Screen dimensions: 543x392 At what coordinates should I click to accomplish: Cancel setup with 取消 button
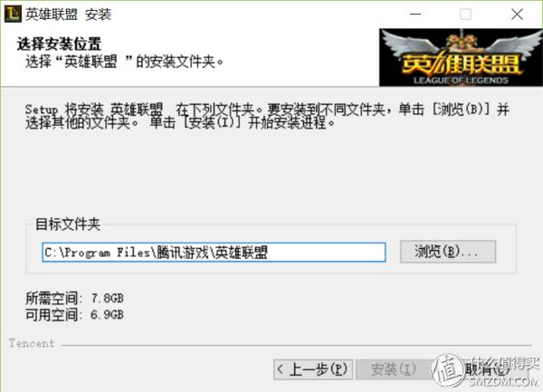click(x=487, y=369)
